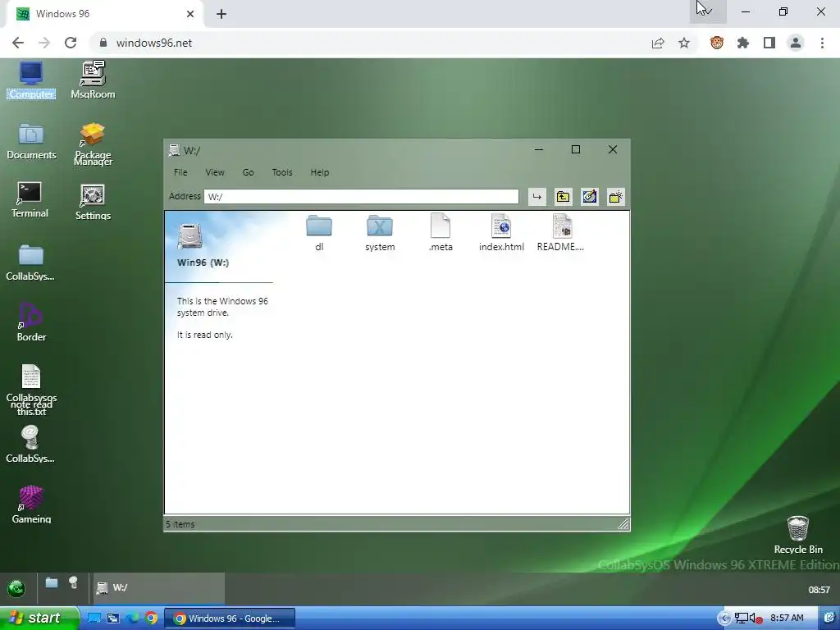Create a new folder using toolbar icon

pyautogui.click(x=615, y=197)
